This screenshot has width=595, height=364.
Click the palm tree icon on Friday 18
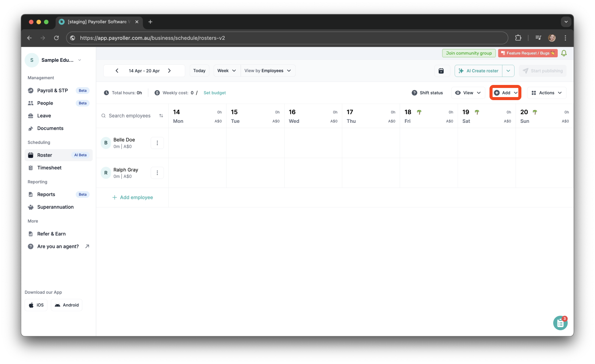(419, 112)
